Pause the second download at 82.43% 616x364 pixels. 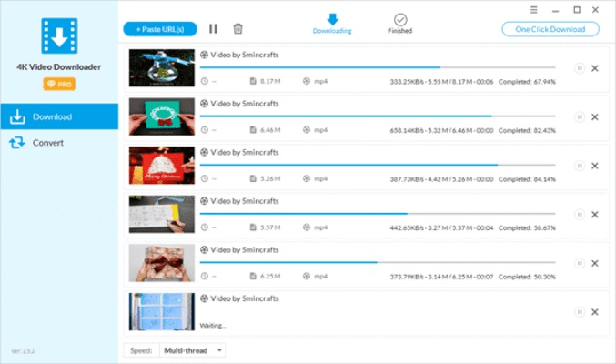pos(579,116)
